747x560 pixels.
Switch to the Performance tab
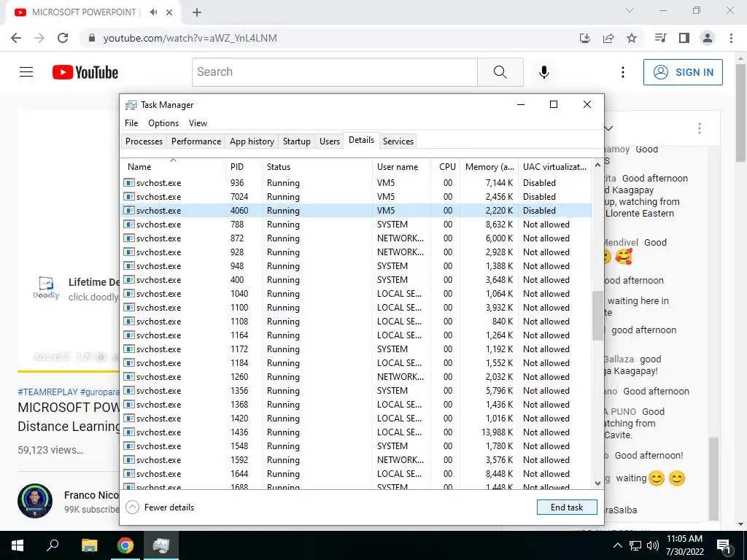coord(196,141)
